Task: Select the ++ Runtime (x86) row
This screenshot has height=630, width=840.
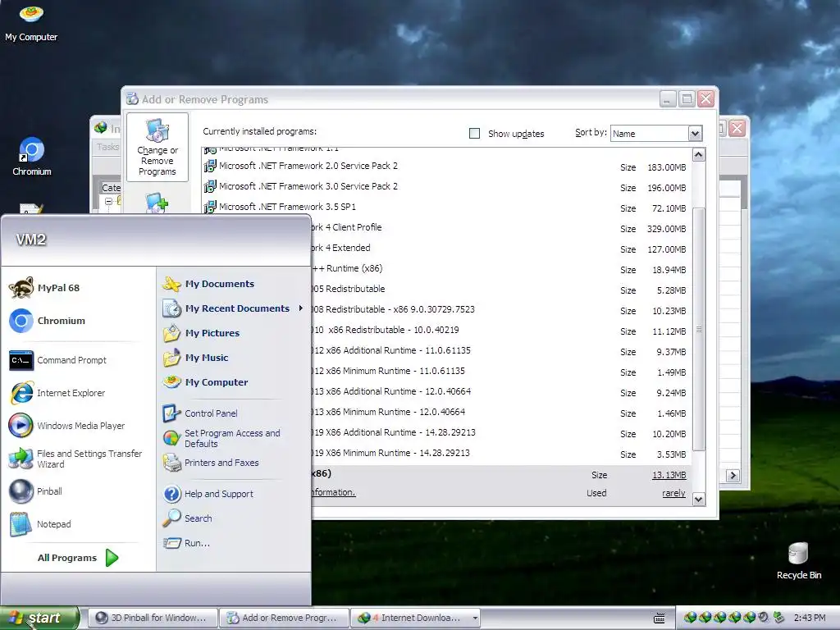Action: pos(501,268)
